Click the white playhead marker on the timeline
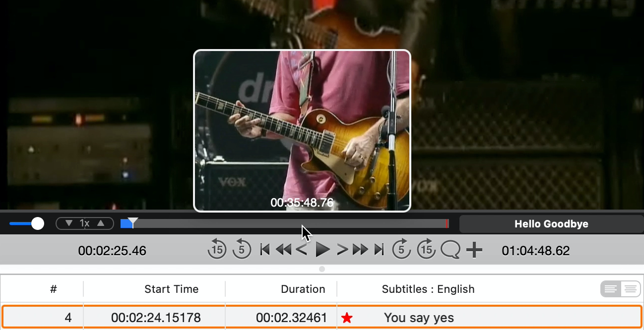 [x=133, y=222]
